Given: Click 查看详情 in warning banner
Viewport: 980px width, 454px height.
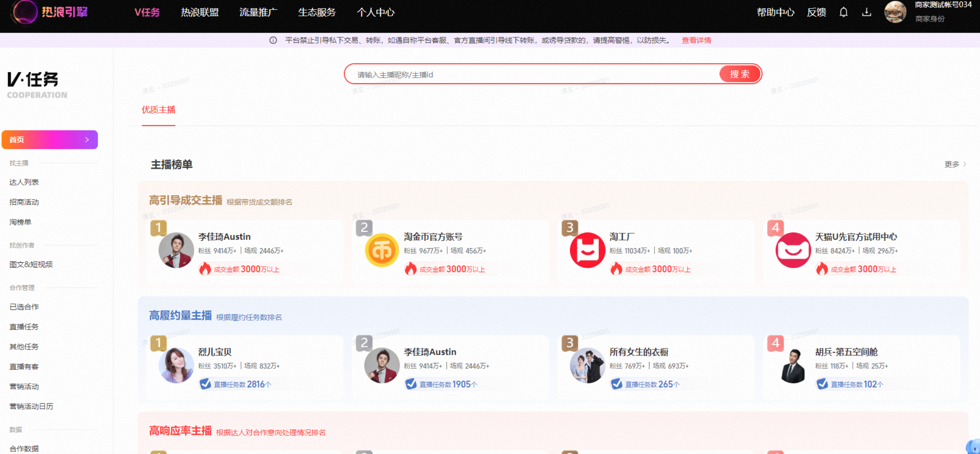Looking at the screenshot, I should (696, 40).
